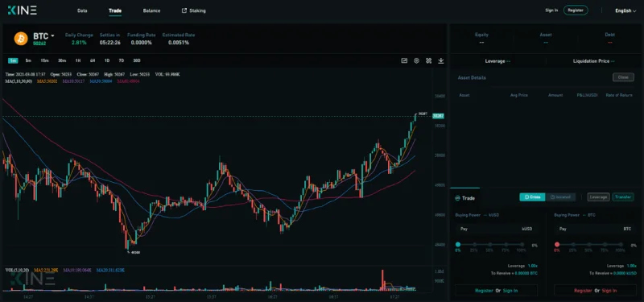Click the Register button in top header
Viewport: 644px width, 302px height.
(x=576, y=10)
